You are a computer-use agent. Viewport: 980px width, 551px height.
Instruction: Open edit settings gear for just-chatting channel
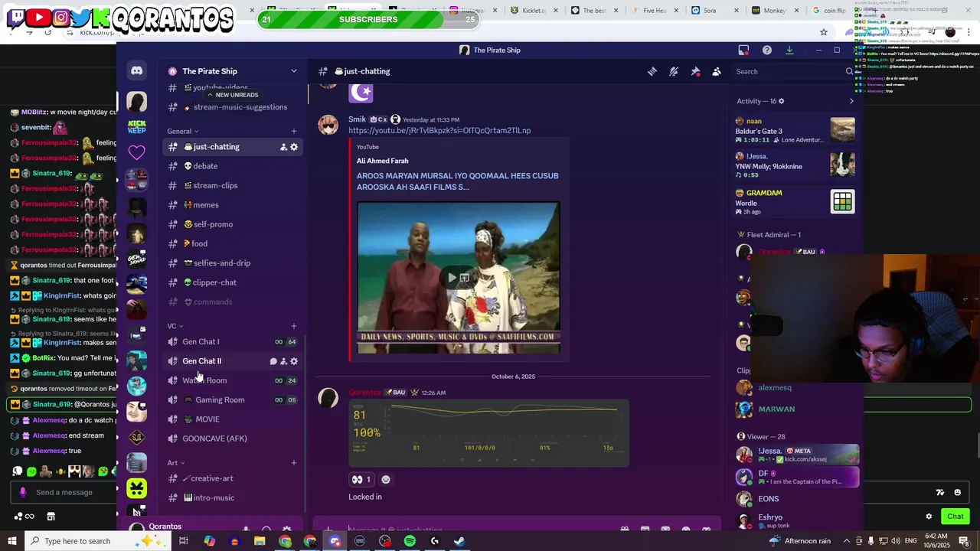tap(294, 147)
